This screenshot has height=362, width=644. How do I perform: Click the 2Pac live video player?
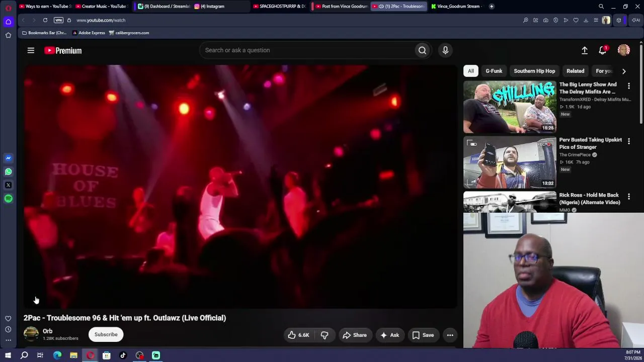240,186
